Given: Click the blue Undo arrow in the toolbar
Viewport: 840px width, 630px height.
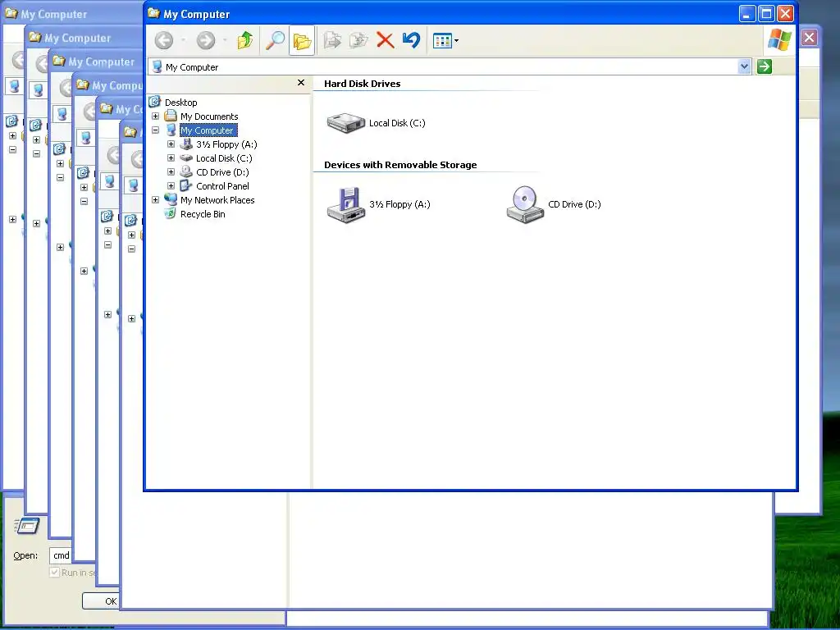Looking at the screenshot, I should pyautogui.click(x=411, y=40).
